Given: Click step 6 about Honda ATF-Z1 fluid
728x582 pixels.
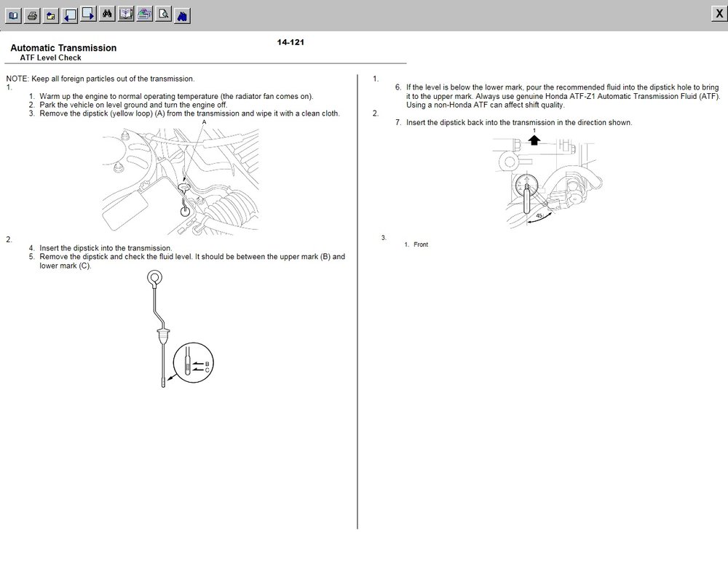Looking at the screenshot, I should pyautogui.click(x=563, y=96).
